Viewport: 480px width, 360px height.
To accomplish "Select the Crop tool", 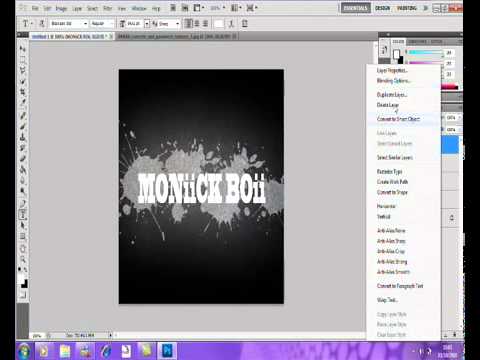I will coord(22,92).
